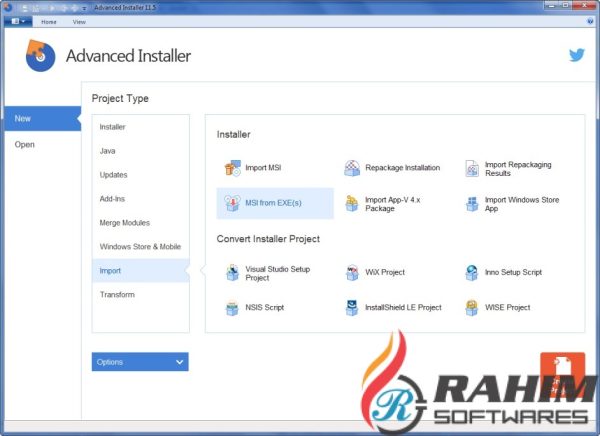Select the MSI from EXE(s) label
The width and height of the screenshot is (600, 436).
tap(273, 203)
